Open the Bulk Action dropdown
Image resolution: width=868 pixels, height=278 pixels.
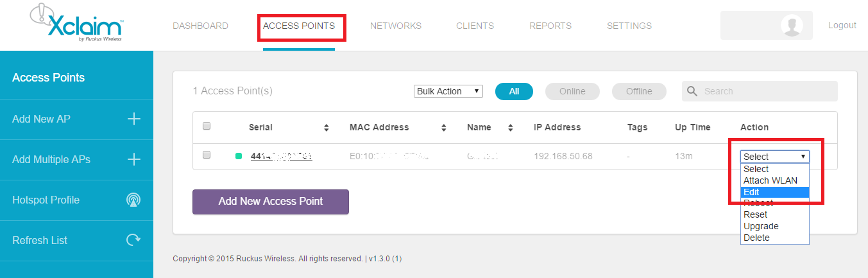point(448,91)
